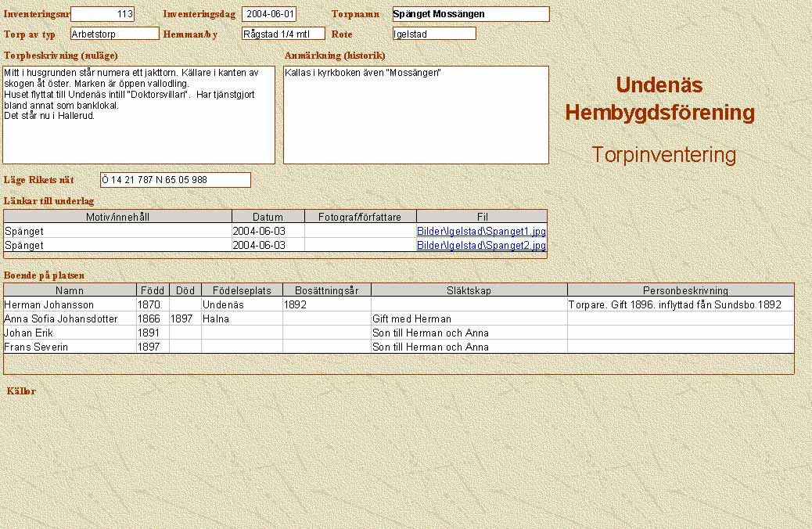812x529 pixels.
Task: Click the Personbeskrivning cell for Herman
Action: click(x=681, y=304)
